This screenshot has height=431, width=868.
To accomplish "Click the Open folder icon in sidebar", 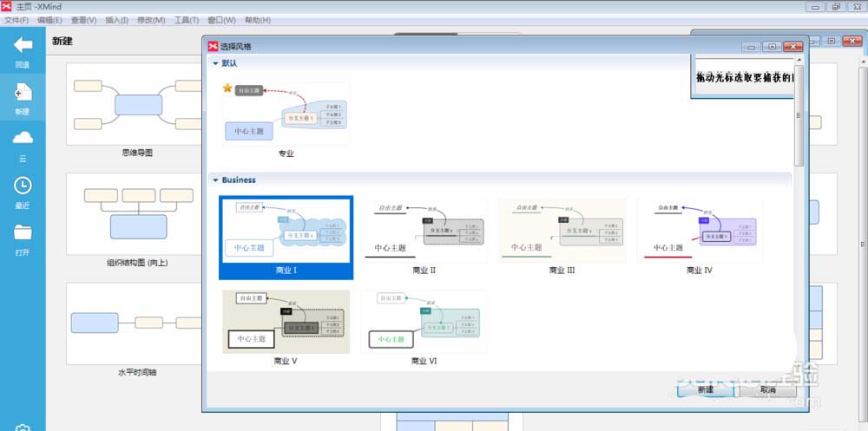I will coord(23,232).
